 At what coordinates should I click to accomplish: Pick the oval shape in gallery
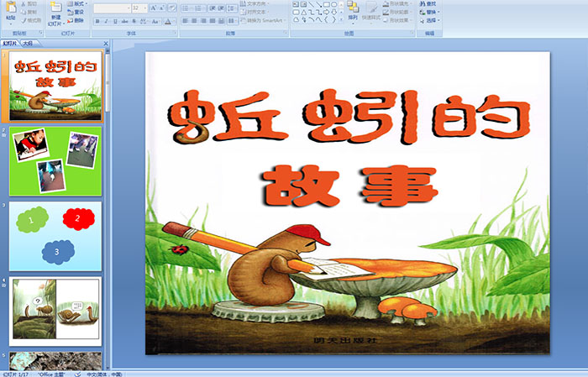click(333, 4)
